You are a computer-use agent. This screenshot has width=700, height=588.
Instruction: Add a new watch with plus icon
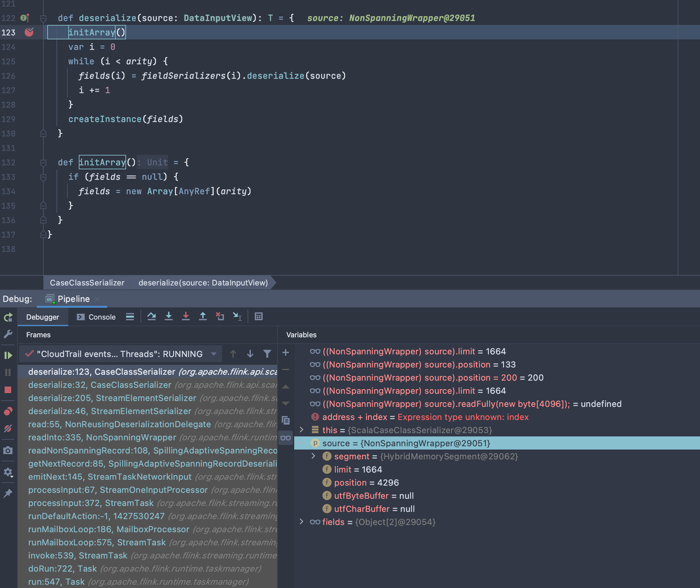click(285, 353)
